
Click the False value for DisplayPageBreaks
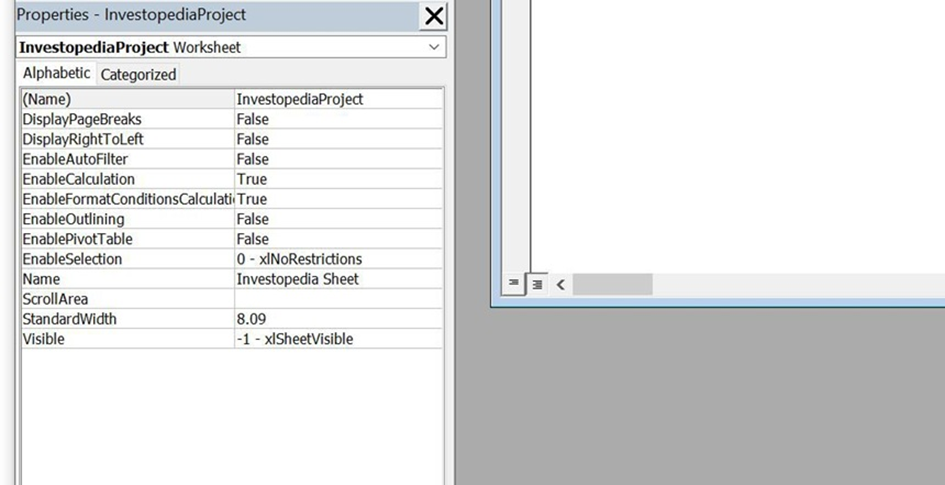coord(338,119)
